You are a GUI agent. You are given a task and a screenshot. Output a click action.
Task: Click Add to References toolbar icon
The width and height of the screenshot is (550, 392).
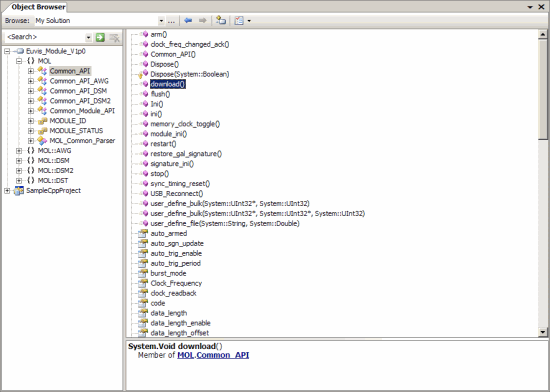pyautogui.click(x=221, y=20)
